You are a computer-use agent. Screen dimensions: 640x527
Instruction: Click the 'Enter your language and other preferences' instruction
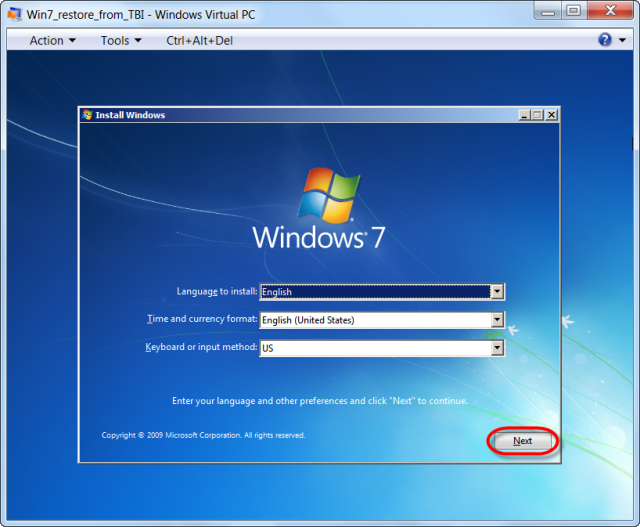coord(320,401)
